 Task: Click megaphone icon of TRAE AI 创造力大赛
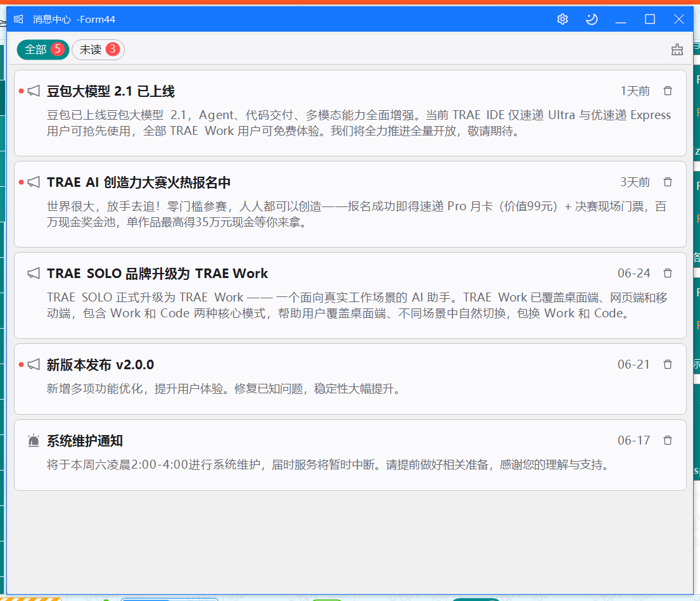click(34, 182)
